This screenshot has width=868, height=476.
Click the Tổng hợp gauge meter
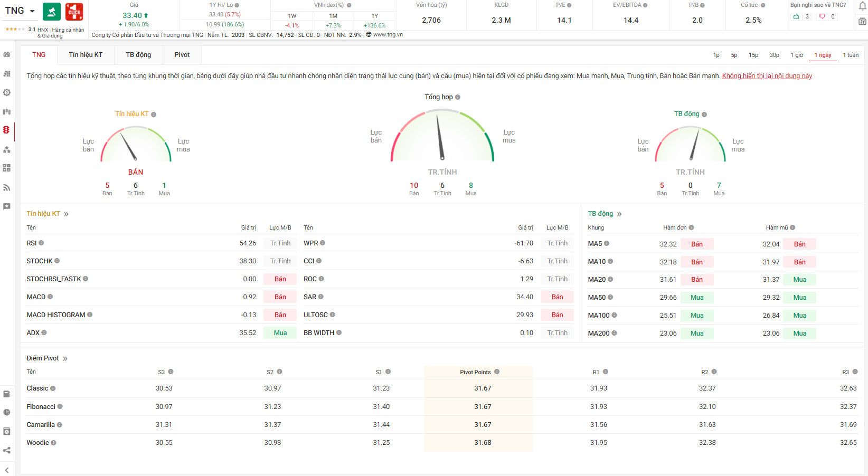(442, 136)
